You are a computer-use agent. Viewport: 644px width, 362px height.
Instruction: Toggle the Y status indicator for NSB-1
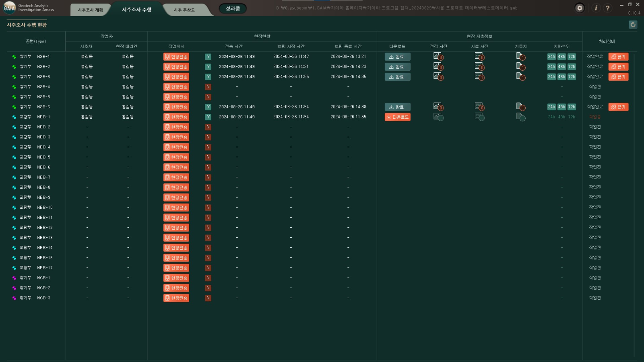pyautogui.click(x=208, y=57)
